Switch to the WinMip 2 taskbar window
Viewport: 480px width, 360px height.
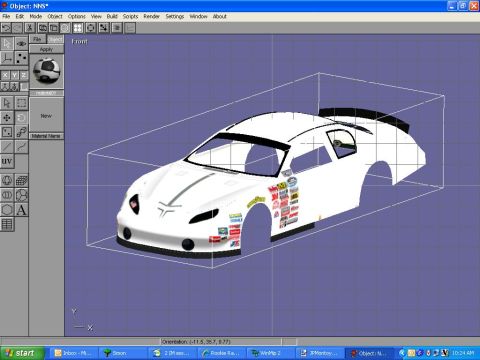tap(271, 353)
